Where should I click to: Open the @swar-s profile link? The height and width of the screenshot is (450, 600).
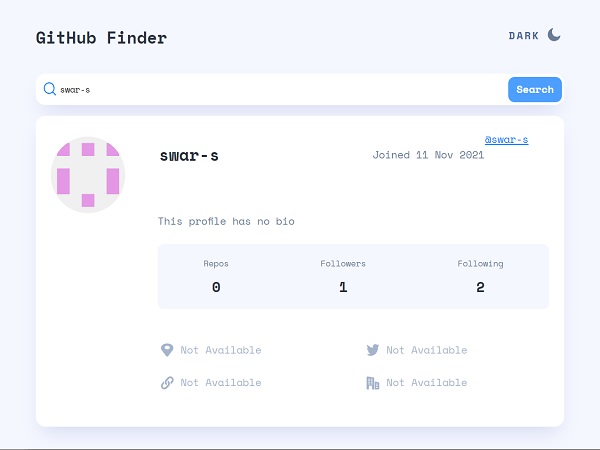point(506,140)
